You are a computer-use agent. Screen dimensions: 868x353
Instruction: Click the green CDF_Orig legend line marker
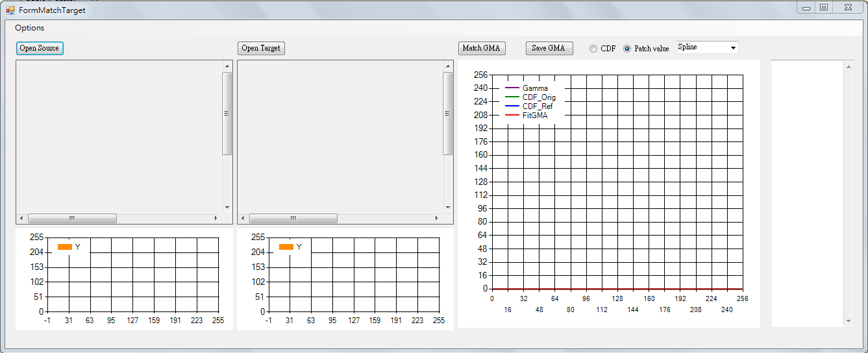[512, 97]
